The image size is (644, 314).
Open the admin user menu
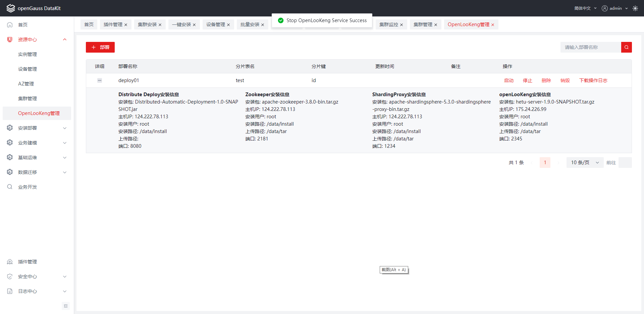pyautogui.click(x=614, y=8)
